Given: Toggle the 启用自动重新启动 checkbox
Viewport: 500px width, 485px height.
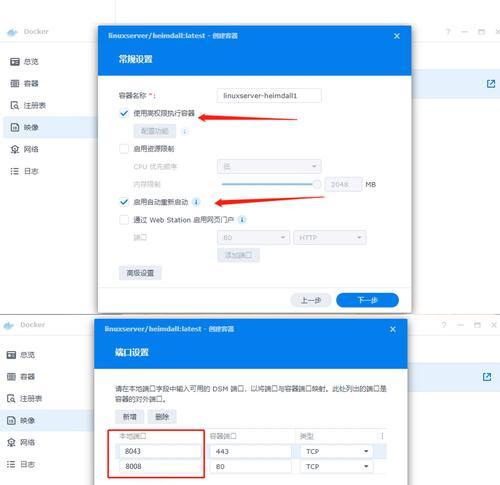Looking at the screenshot, I should pos(124,202).
